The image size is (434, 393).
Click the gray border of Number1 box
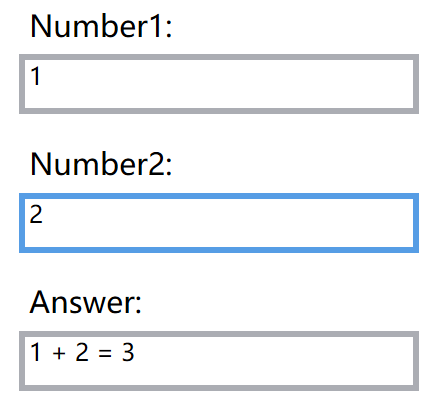click(219, 57)
